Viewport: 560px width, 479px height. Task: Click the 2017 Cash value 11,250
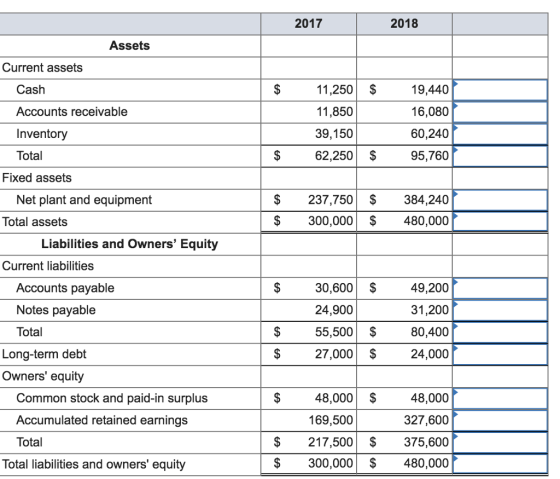(x=335, y=90)
